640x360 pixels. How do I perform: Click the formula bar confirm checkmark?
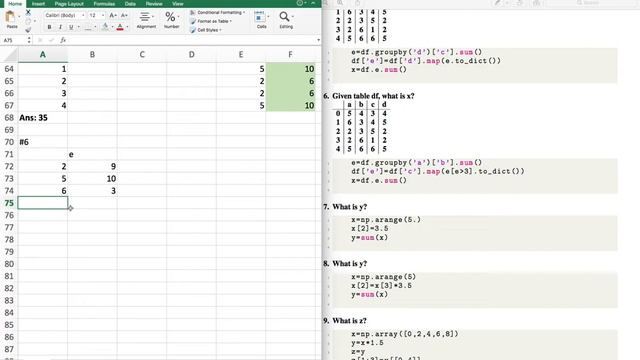tap(51, 40)
